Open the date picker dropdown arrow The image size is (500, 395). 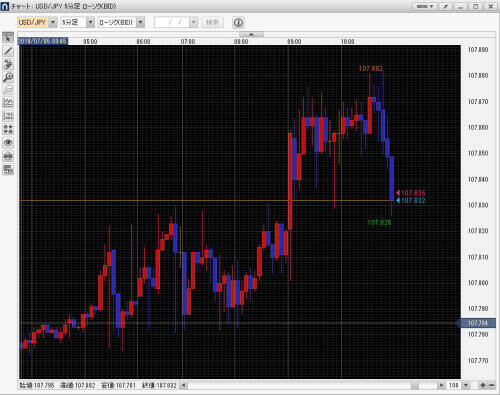click(194, 22)
